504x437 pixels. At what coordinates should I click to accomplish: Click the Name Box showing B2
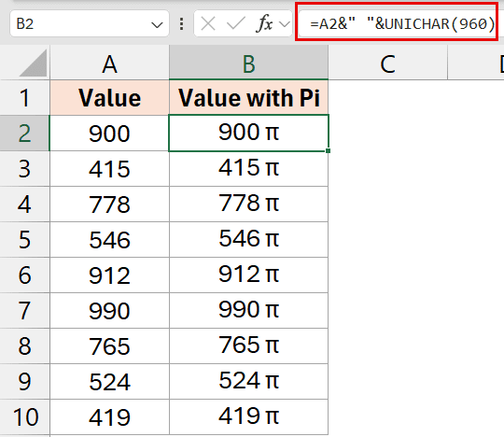tap(90, 23)
